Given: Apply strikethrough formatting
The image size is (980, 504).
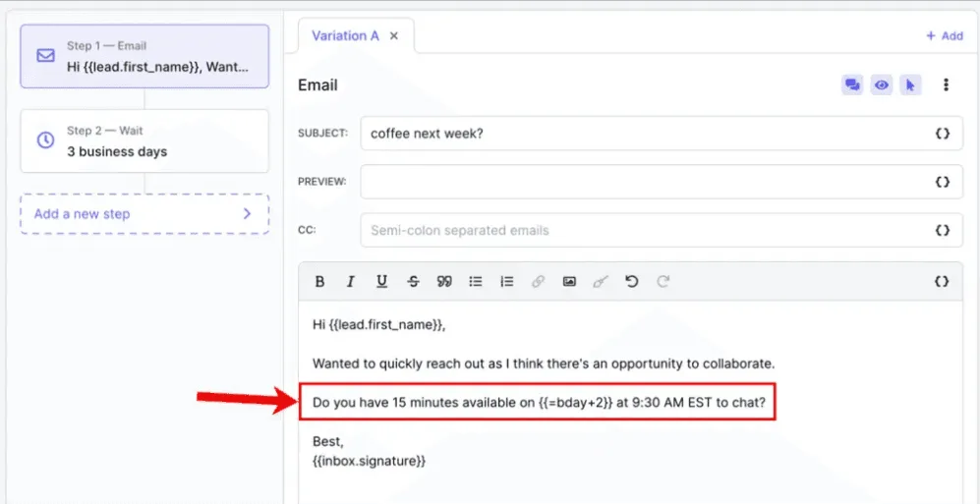Looking at the screenshot, I should point(413,282).
